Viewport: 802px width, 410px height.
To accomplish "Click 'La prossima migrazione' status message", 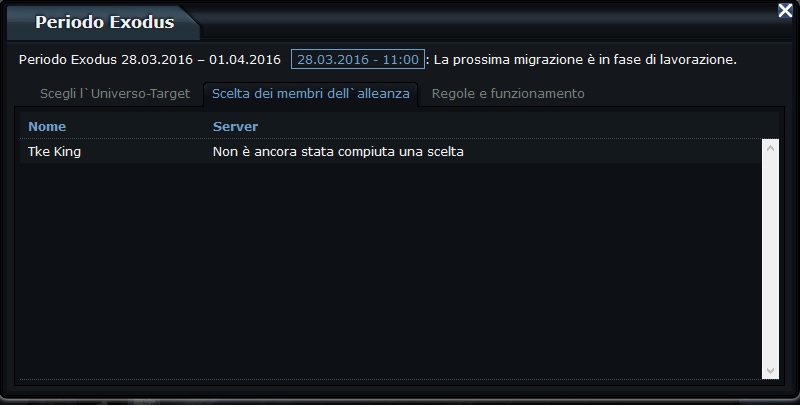I will [x=585, y=60].
